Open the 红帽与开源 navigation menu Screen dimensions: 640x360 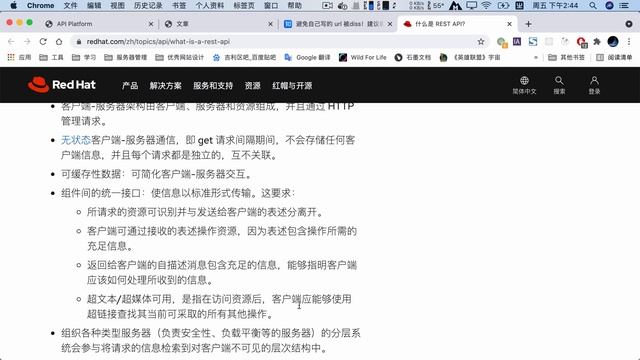(x=292, y=86)
